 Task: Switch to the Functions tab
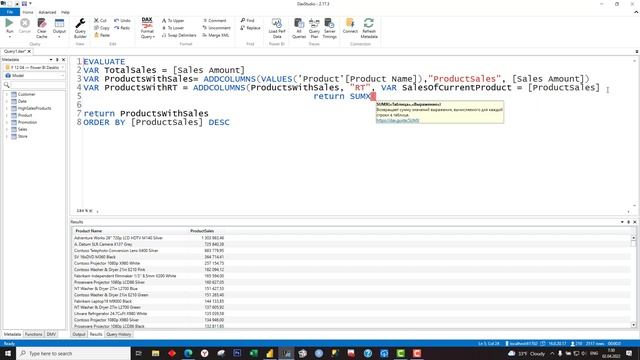tap(33, 334)
